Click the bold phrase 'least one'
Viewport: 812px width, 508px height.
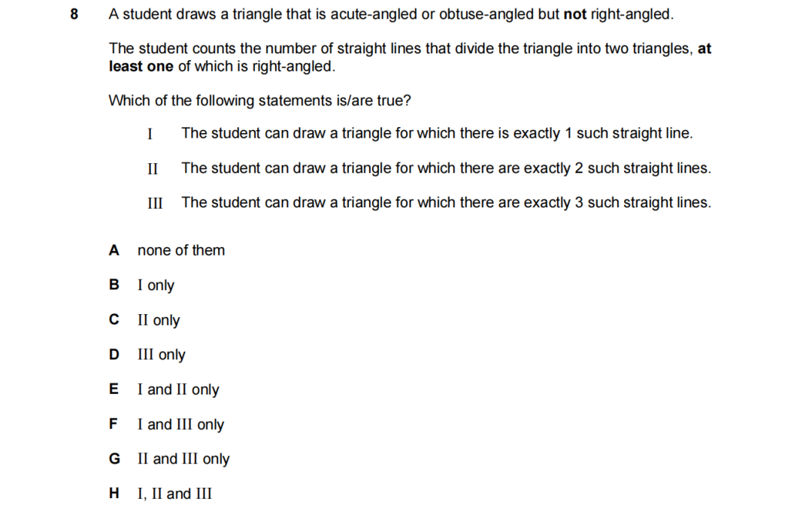(141, 66)
